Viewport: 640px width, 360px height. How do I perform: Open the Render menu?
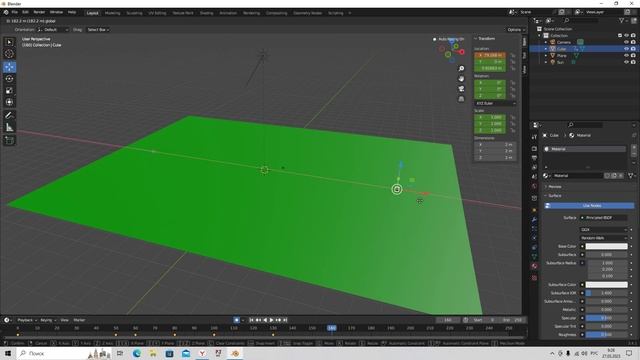pos(39,13)
